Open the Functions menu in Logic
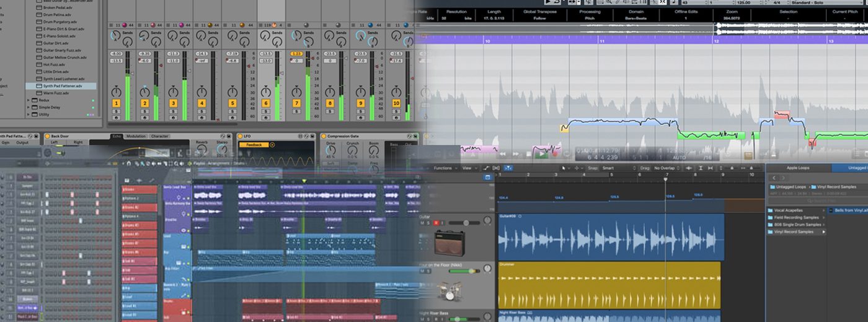The width and height of the screenshot is (868, 322). point(444,168)
